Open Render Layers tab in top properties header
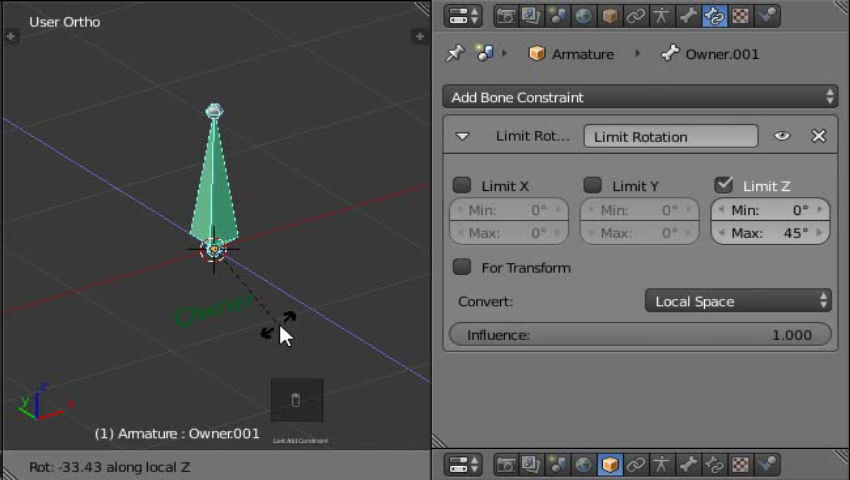Image resolution: width=850 pixels, height=480 pixels. (x=531, y=16)
